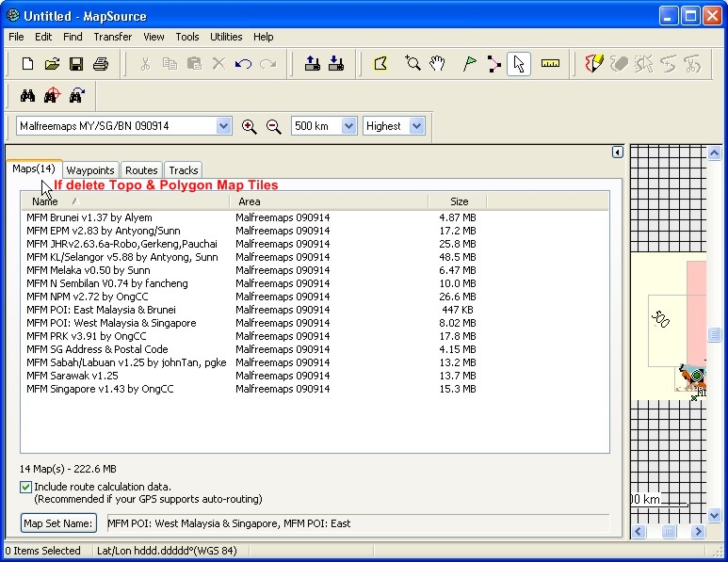Screen dimensions: 728x562
Task: Collapse the left panel with arrow button
Action: point(617,153)
